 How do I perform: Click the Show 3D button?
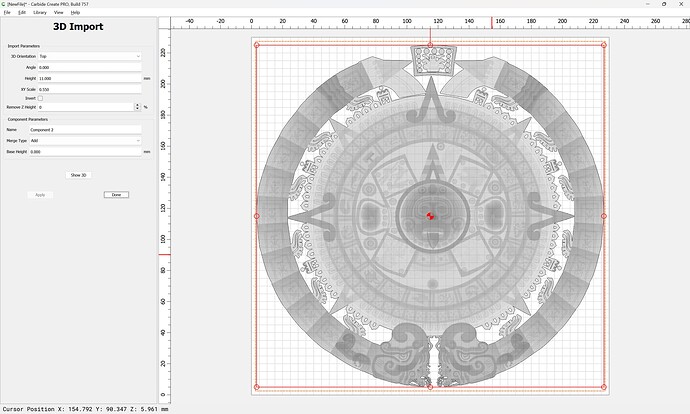click(78, 175)
